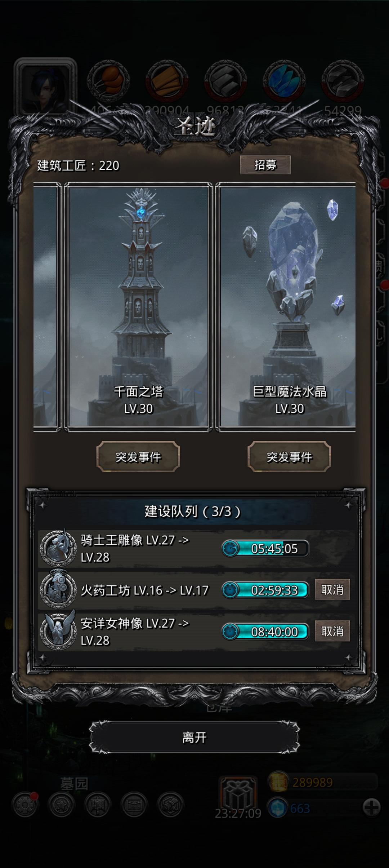Open 突发事件 under 千面之塔
The width and height of the screenshot is (389, 868).
pos(138,457)
